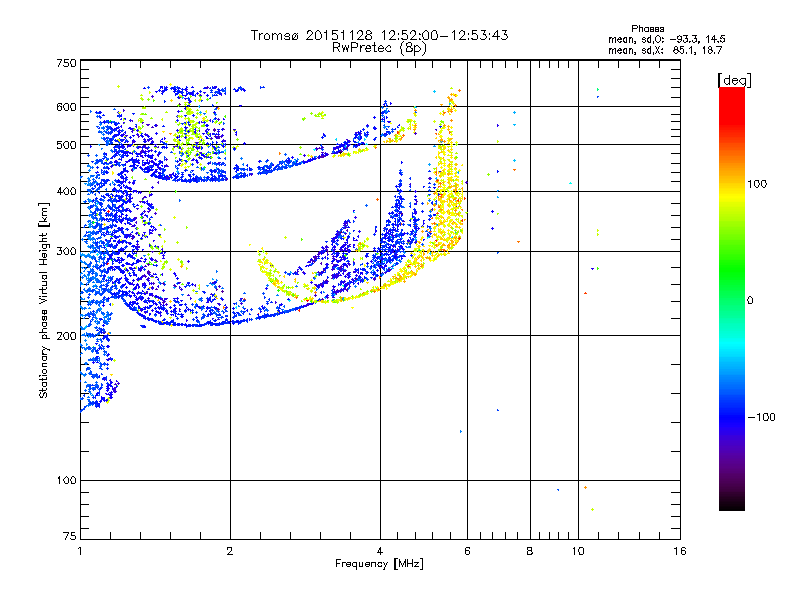Click the y-axis label 'Stationary phase Virtual Height [km]'

[x=44, y=300]
